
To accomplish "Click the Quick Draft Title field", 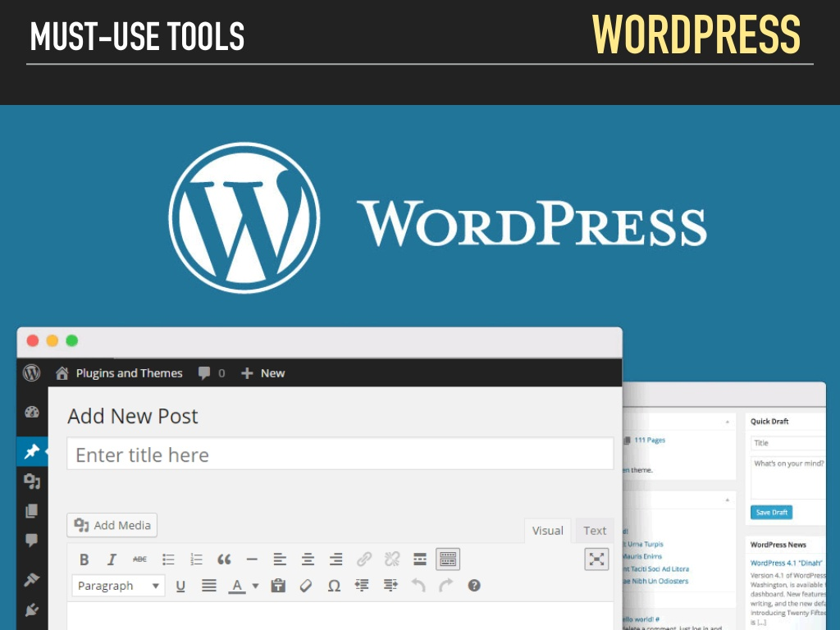I will 788,443.
